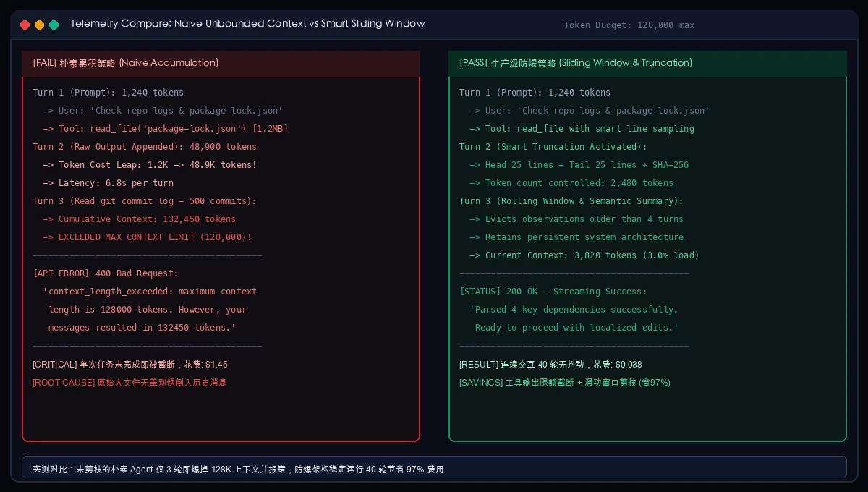The image size is (868, 492).
Task: Click the "[API ERROR] 400 Bad Request" line
Action: [106, 273]
